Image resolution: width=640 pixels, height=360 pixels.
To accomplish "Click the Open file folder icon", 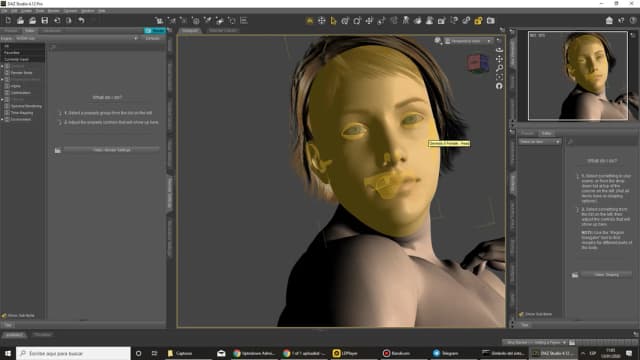I will point(20,20).
